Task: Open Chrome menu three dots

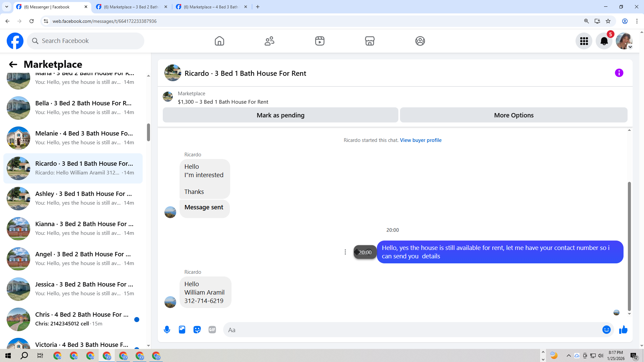Action: pos(637,21)
